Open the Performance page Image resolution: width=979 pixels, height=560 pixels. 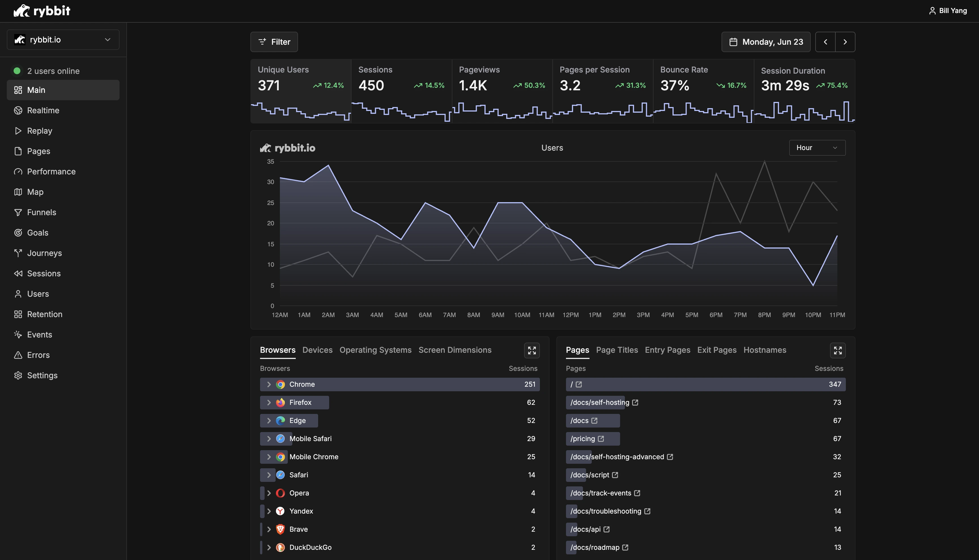pos(51,172)
